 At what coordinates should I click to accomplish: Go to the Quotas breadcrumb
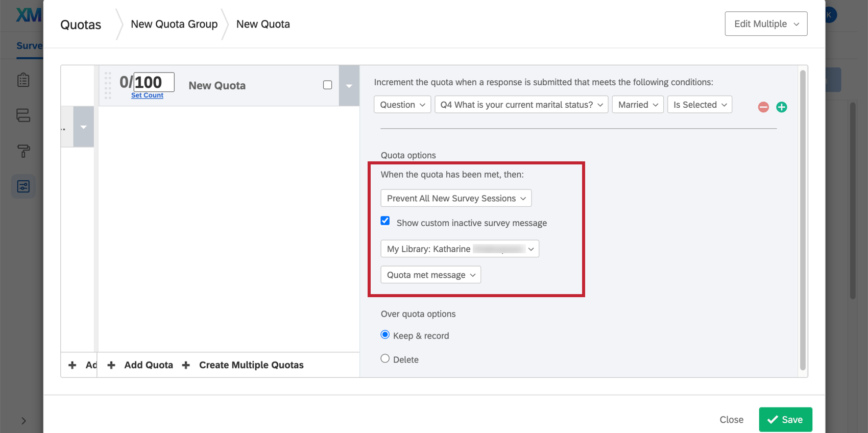click(x=81, y=25)
